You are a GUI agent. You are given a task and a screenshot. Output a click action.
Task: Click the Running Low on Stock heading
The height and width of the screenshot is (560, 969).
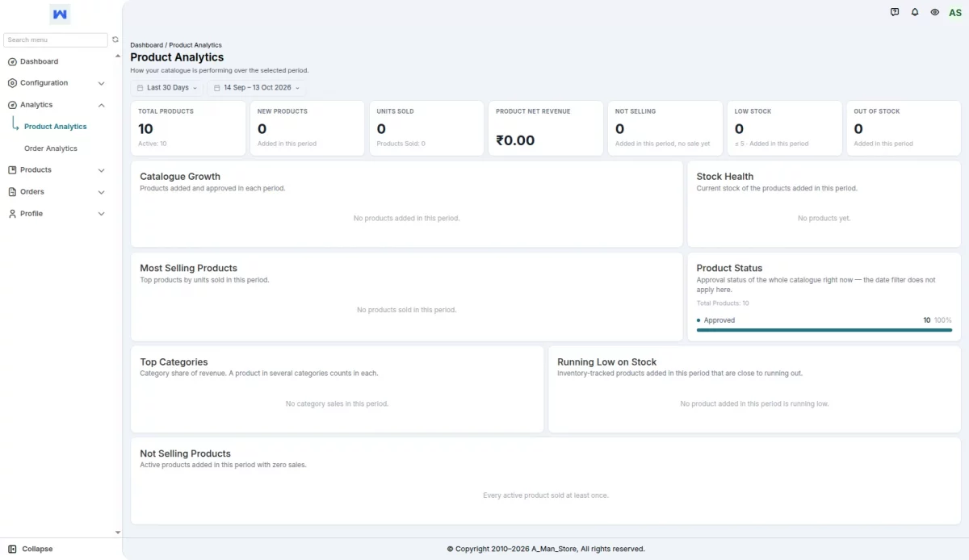pos(607,362)
